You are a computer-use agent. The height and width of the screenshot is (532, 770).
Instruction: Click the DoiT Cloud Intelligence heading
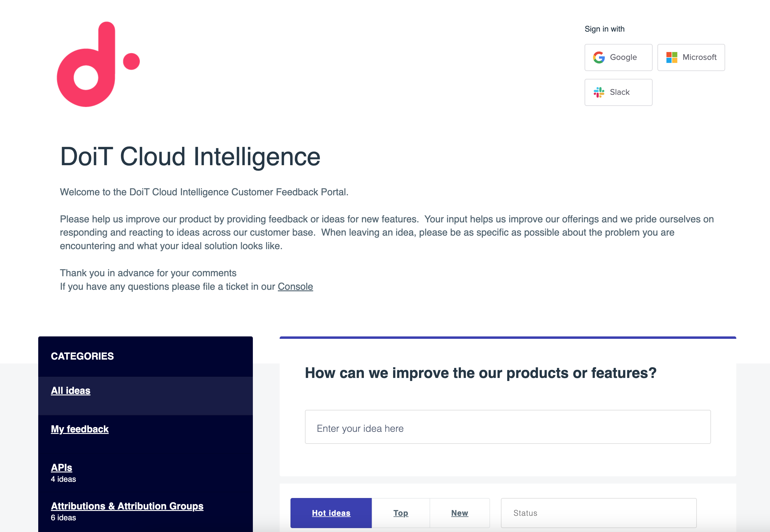coord(190,157)
